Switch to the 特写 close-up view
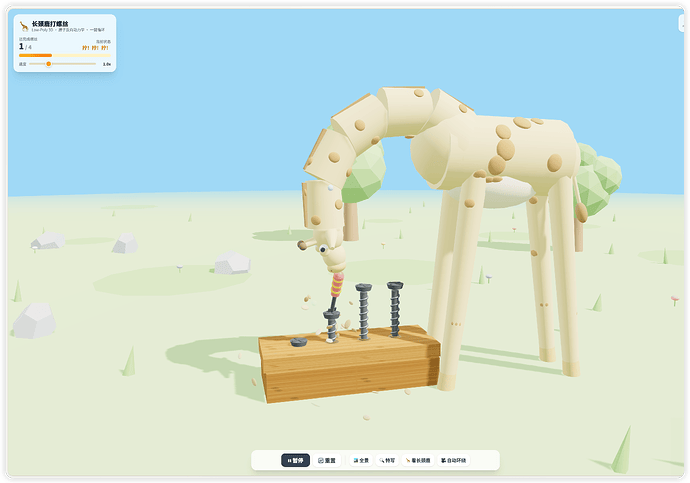Screen dimensions: 690x483 coord(387,461)
